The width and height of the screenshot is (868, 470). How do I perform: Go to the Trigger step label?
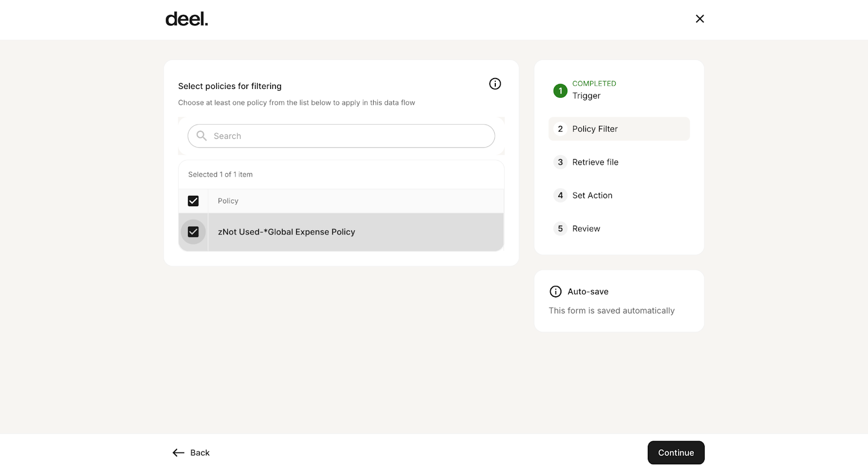[x=586, y=96]
